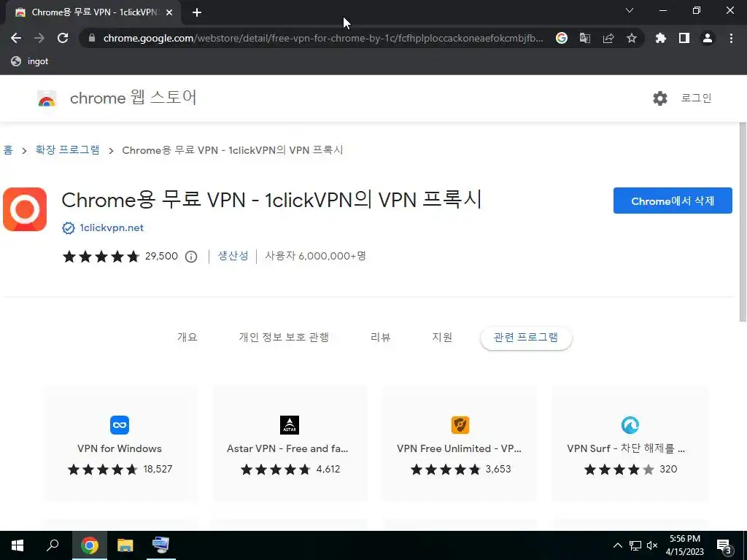Open Windows taskbar search

(53, 545)
